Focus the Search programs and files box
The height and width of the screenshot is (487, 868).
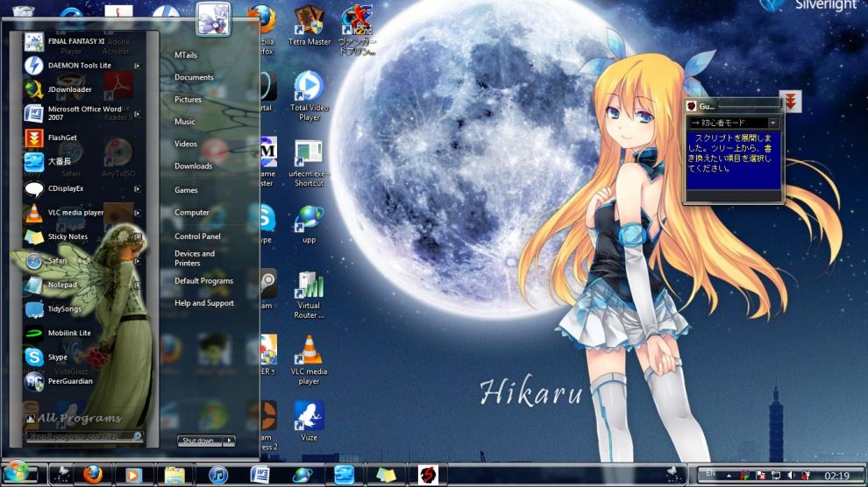click(84, 436)
